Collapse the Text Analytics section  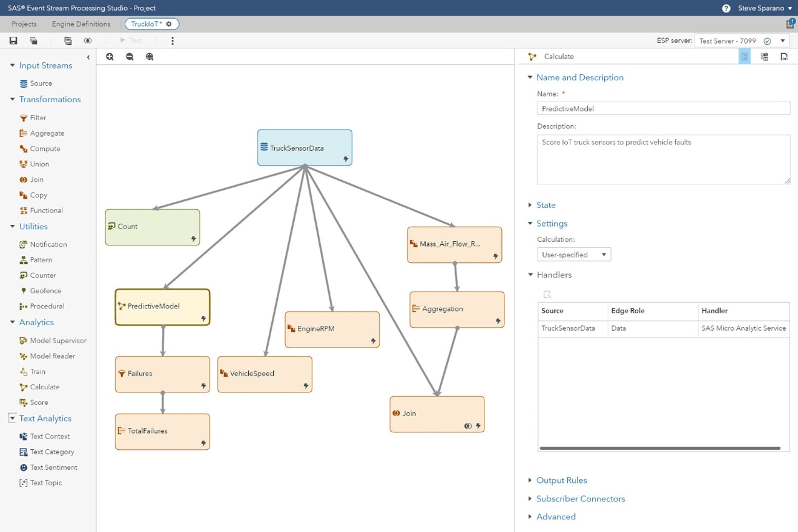12,418
